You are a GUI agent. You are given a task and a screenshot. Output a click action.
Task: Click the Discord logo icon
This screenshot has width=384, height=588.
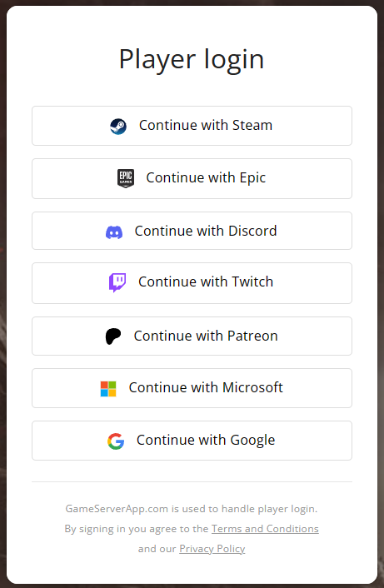click(x=114, y=232)
